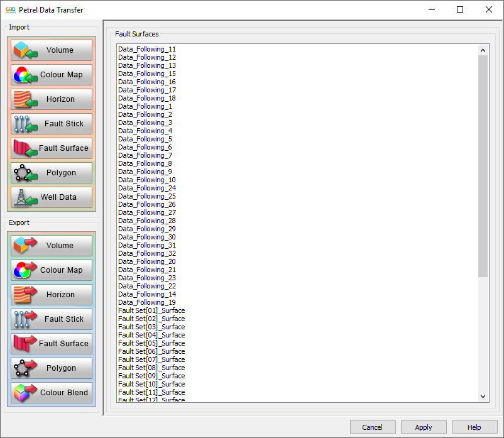Click the fault list scrollbar thumb
The height and width of the screenshot is (438, 504).
click(x=483, y=166)
